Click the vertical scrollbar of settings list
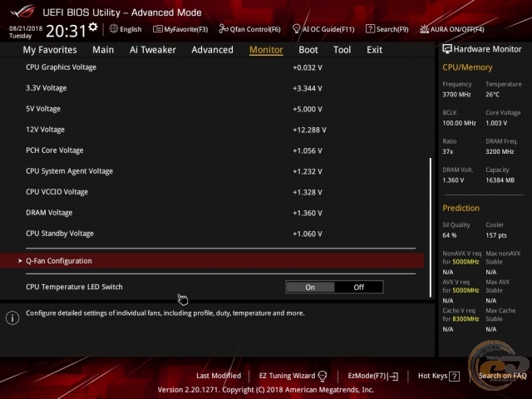The image size is (532, 399). coord(431,227)
